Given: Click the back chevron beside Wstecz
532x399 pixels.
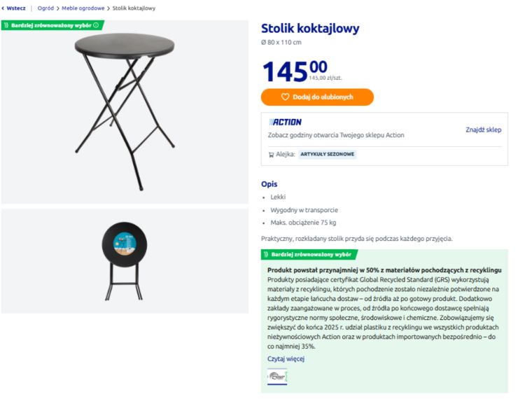Looking at the screenshot, I should pos(3,8).
